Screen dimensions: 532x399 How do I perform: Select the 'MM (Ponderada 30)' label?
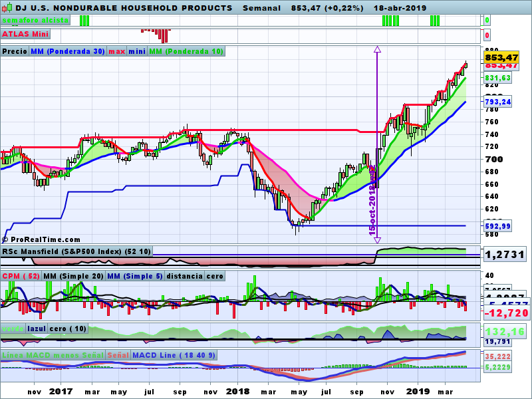(x=68, y=51)
